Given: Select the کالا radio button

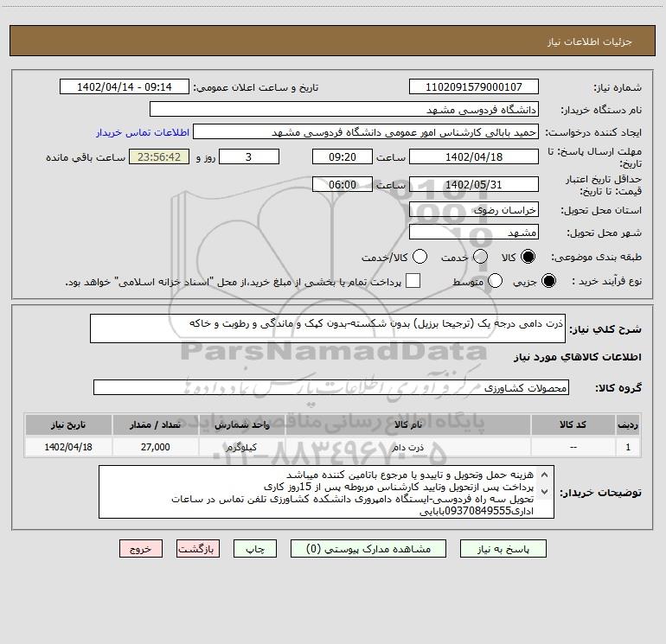Looking at the screenshot, I should pos(528,258).
